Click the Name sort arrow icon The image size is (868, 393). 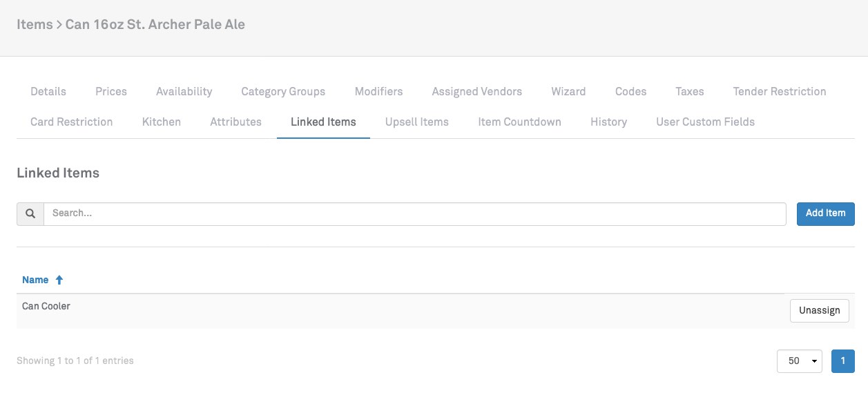59,280
